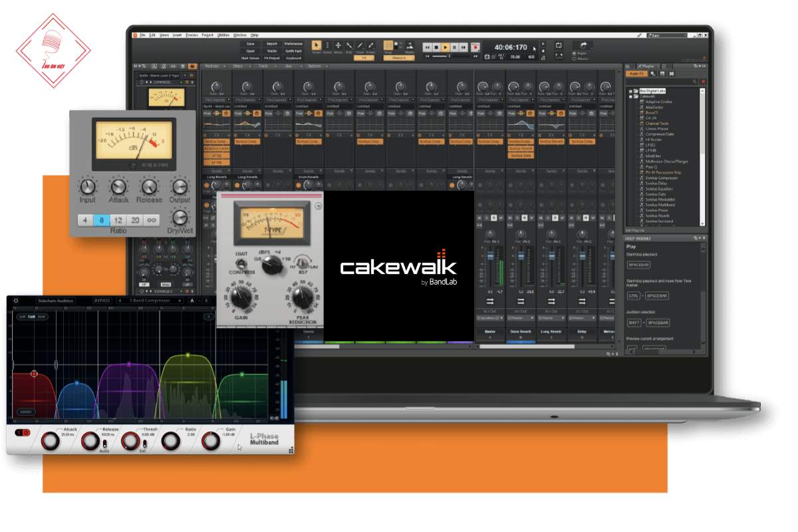This screenshot has width=798, height=532.
Task: Select the Smart tool arrow icon
Action: click(x=317, y=45)
